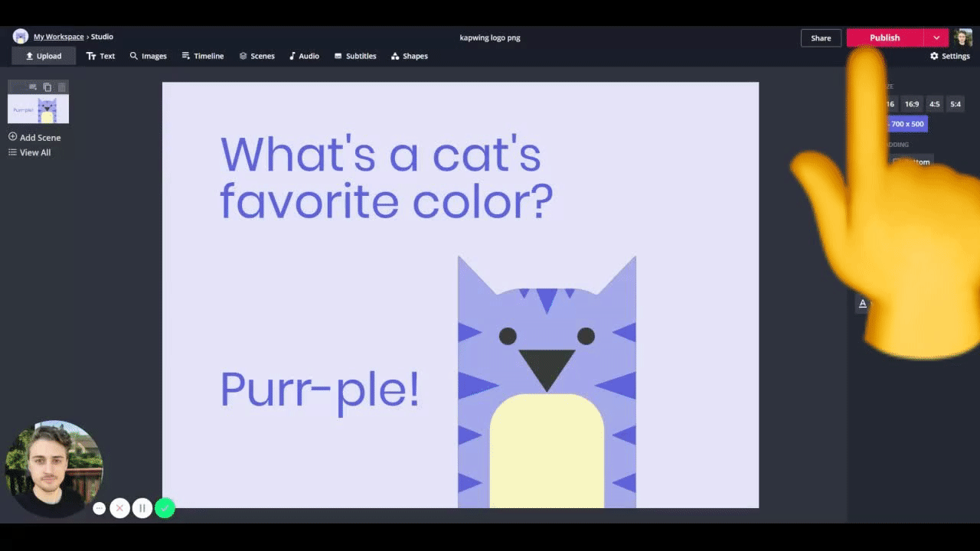Open the Timeline panel
The height and width of the screenshot is (551, 980).
coord(203,56)
